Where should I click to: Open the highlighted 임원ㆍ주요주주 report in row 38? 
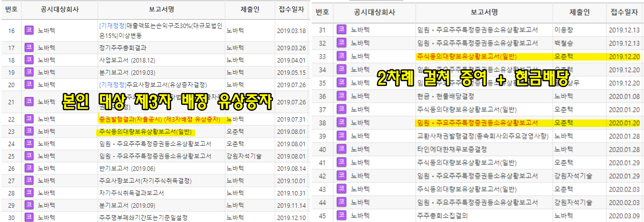pyautogui.click(x=477, y=123)
